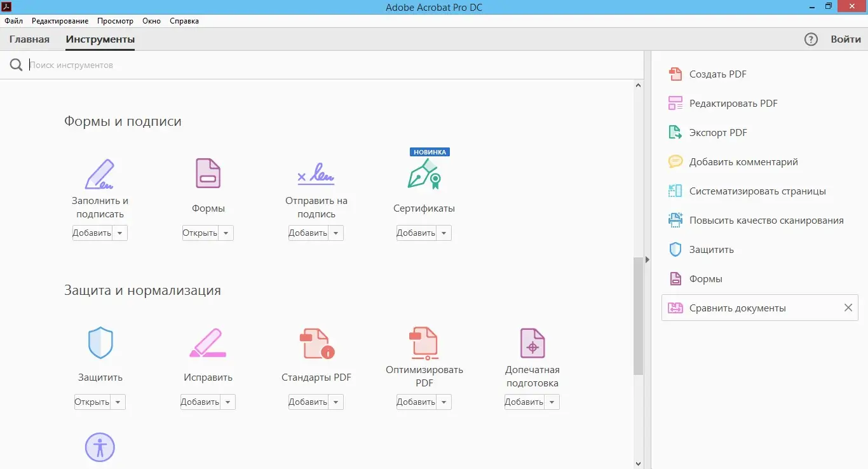Open the Открыть dropdown under Формы

coord(227,233)
